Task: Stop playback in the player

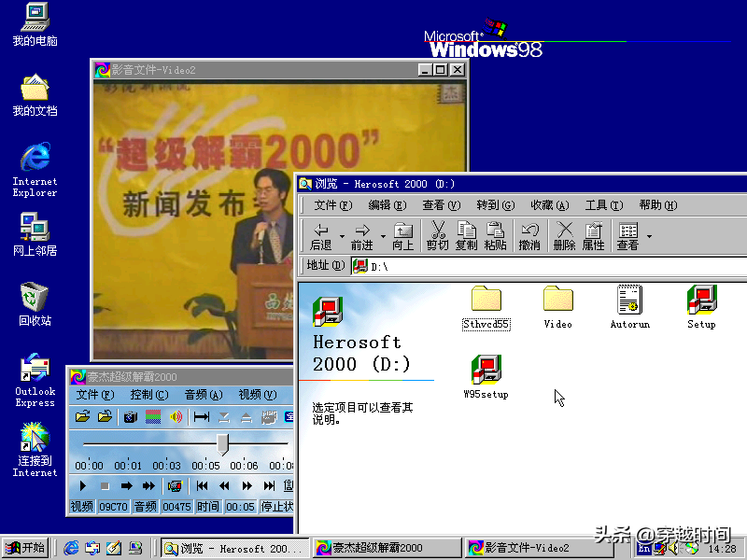Action: [105, 485]
